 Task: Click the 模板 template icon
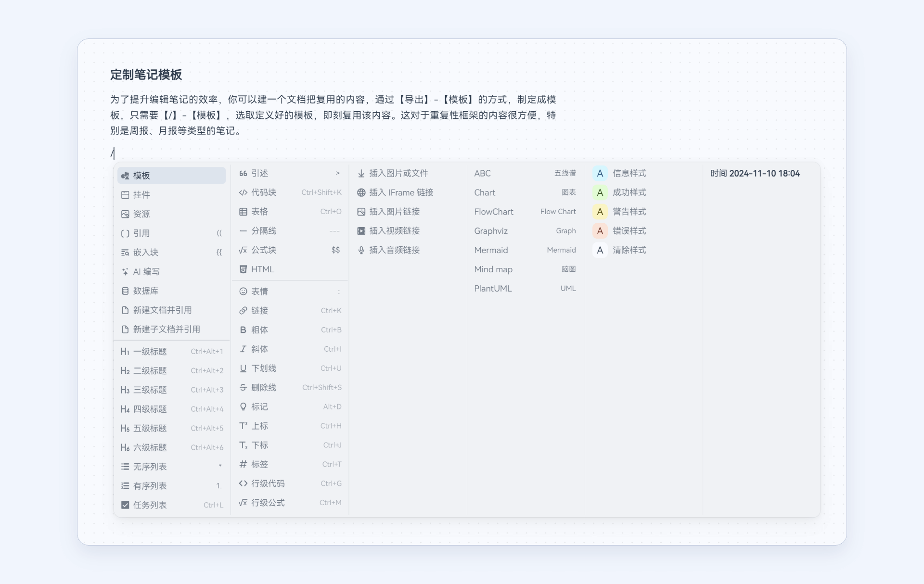pos(125,176)
